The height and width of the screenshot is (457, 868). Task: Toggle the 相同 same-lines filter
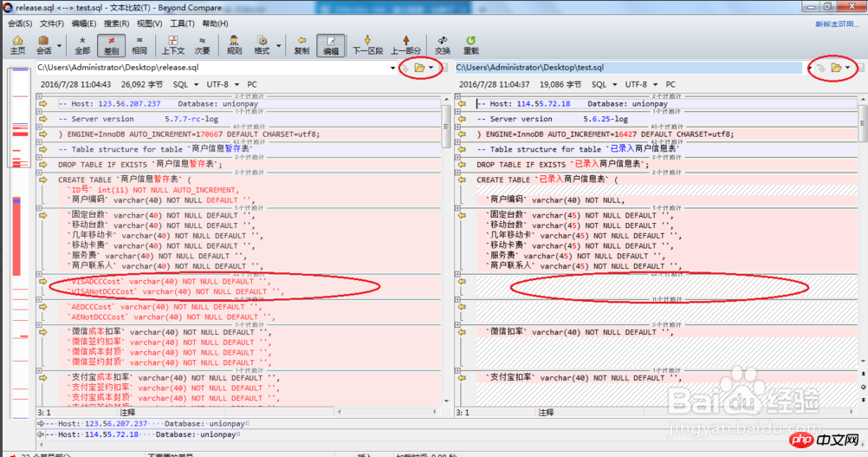(139, 45)
